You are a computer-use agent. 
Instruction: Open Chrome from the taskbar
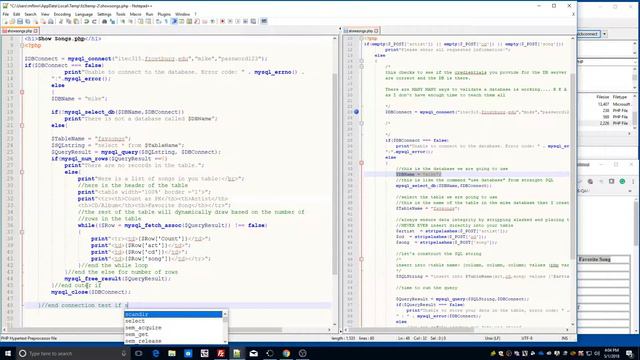coord(286,353)
